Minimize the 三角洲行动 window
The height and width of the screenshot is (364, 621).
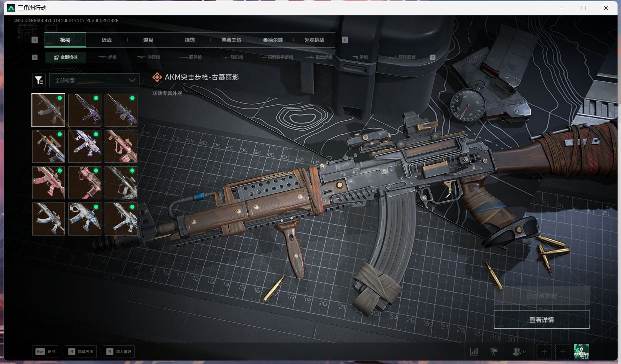tap(561, 8)
